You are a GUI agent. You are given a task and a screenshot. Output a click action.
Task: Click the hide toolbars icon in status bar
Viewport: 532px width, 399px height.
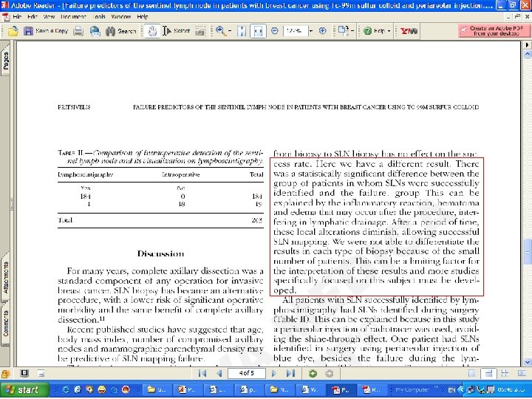(x=41, y=374)
